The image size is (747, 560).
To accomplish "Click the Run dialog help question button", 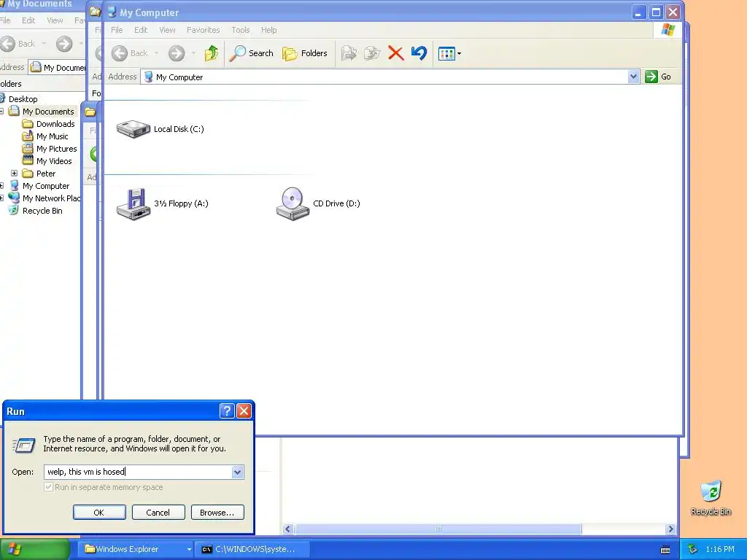I will 227,411.
